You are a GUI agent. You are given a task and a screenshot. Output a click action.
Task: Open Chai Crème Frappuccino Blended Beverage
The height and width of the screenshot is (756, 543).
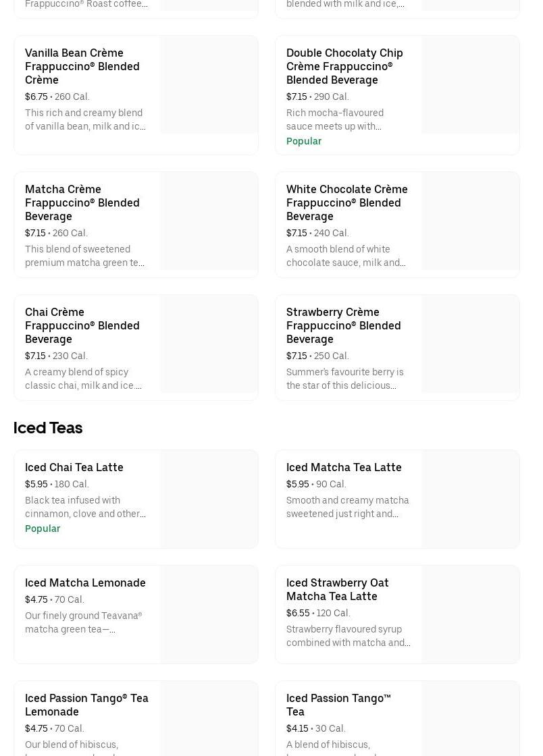pos(82,325)
